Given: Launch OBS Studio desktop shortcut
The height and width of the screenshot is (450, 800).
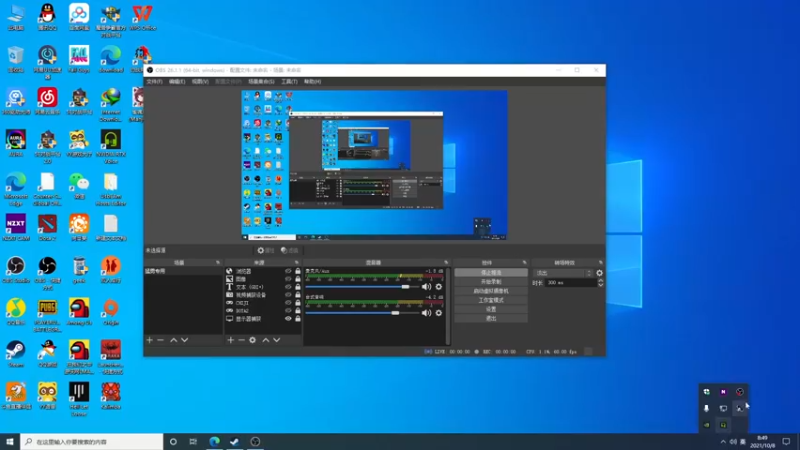Looking at the screenshot, I should [16, 270].
